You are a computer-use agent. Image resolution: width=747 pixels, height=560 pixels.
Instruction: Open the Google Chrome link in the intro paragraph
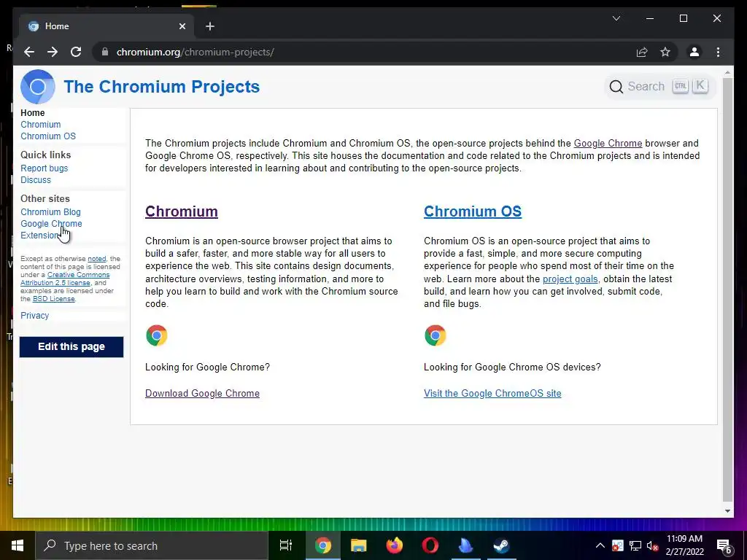click(608, 144)
